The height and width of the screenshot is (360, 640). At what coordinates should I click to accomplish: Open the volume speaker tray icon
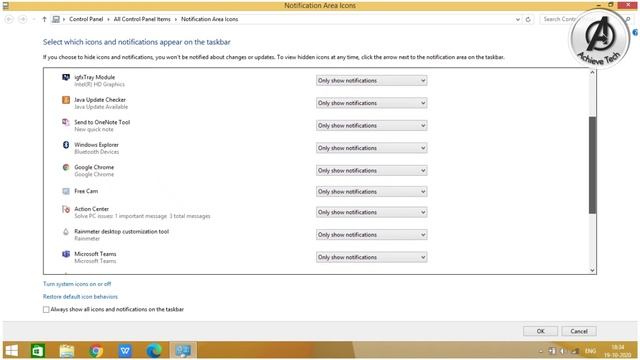[x=562, y=351]
